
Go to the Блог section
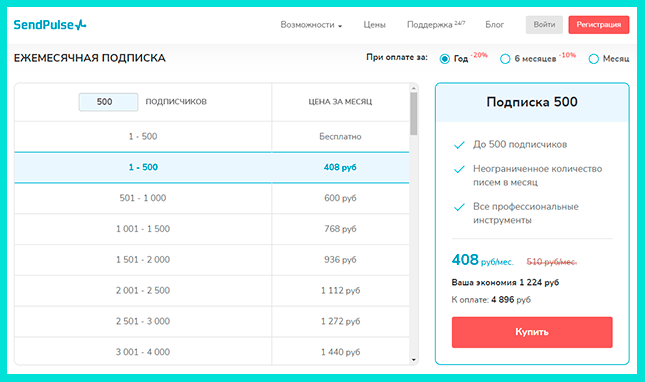[494, 25]
